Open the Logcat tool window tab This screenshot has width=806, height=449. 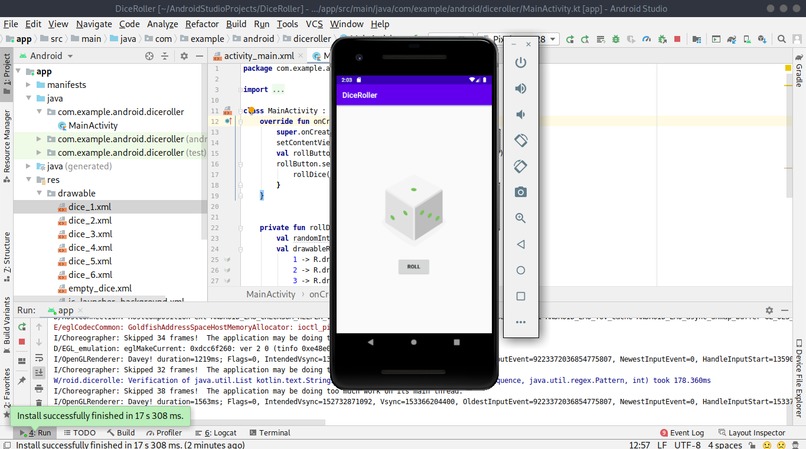(x=216, y=433)
